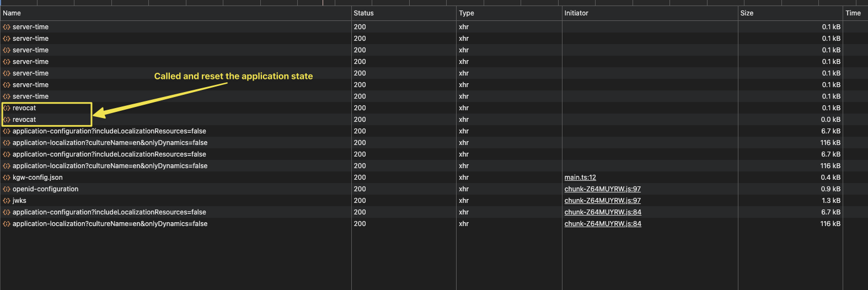868x290 pixels.
Task: Click the icon next to jwks request
Action: click(x=7, y=201)
